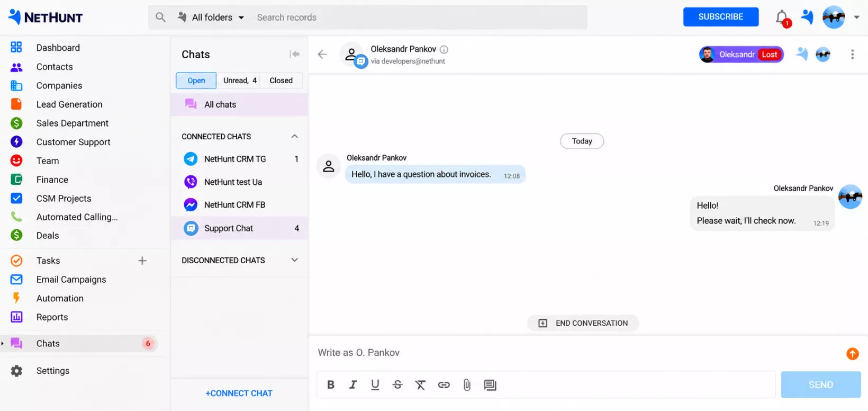The image size is (868, 411).
Task: Send the message
Action: click(x=821, y=385)
